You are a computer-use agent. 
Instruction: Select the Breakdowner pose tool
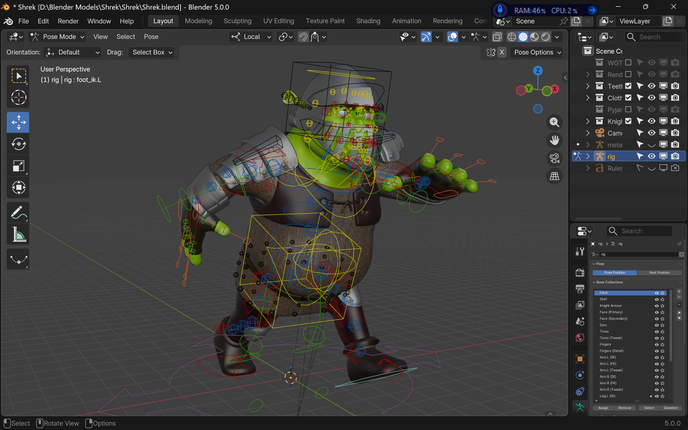pos(18,259)
